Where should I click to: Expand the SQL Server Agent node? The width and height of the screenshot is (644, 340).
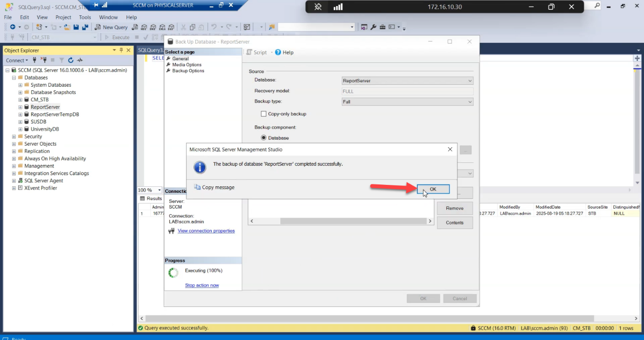point(14,181)
